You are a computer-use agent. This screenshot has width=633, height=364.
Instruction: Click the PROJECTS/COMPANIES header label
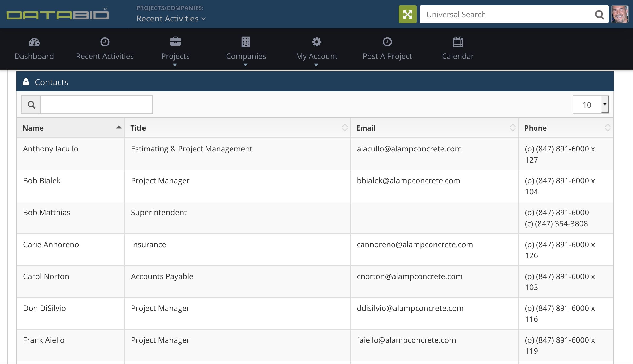pos(170,8)
